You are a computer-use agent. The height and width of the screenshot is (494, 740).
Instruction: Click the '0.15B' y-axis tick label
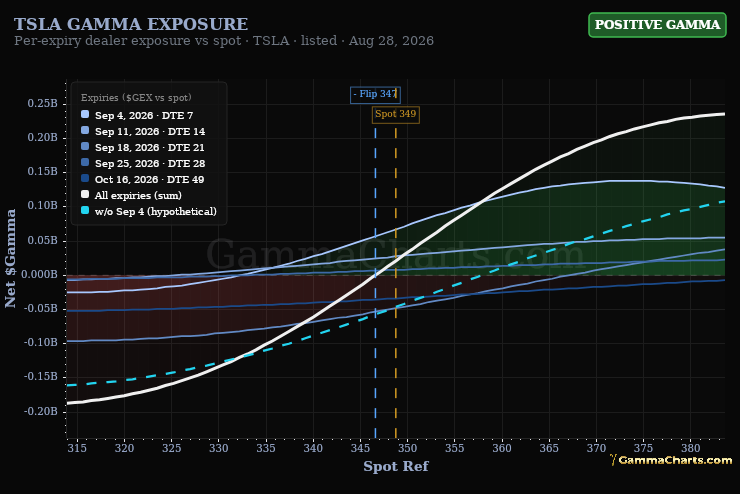[x=43, y=171]
